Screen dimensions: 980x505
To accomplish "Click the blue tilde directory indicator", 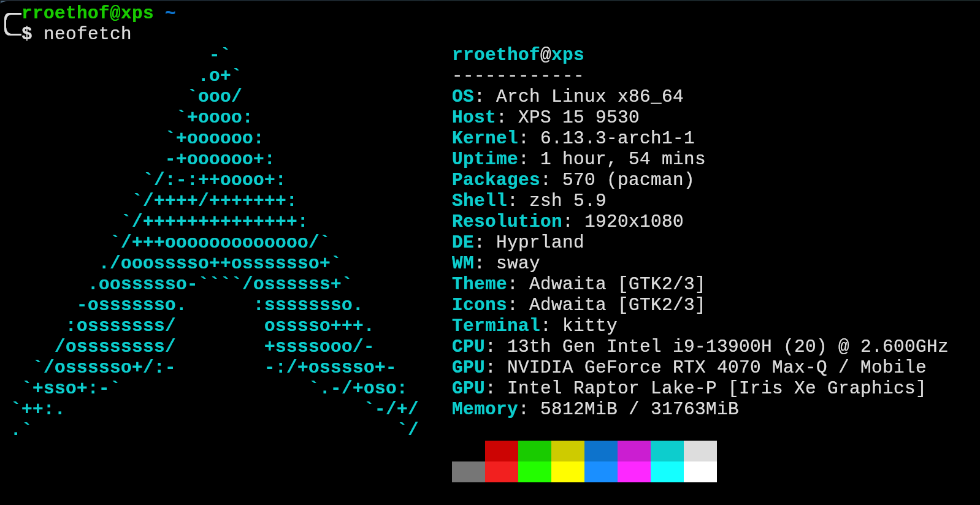I will (170, 13).
